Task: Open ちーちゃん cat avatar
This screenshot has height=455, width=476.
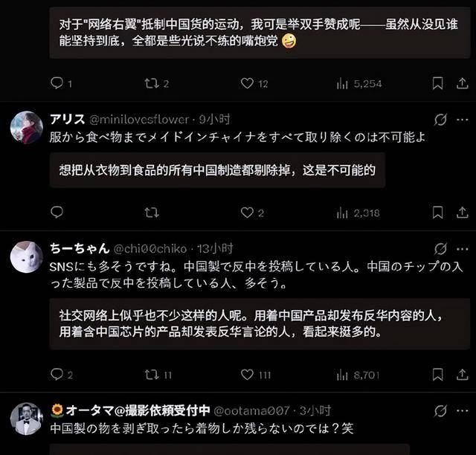Action: [27, 256]
